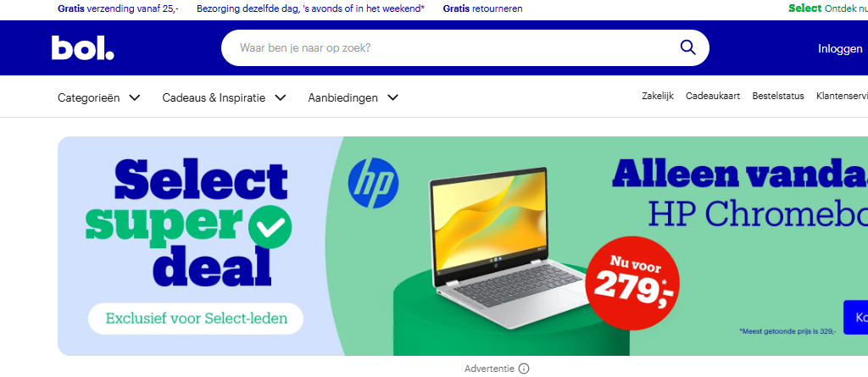Click the search magnifier icon
This screenshot has width=868, height=377.
687,47
